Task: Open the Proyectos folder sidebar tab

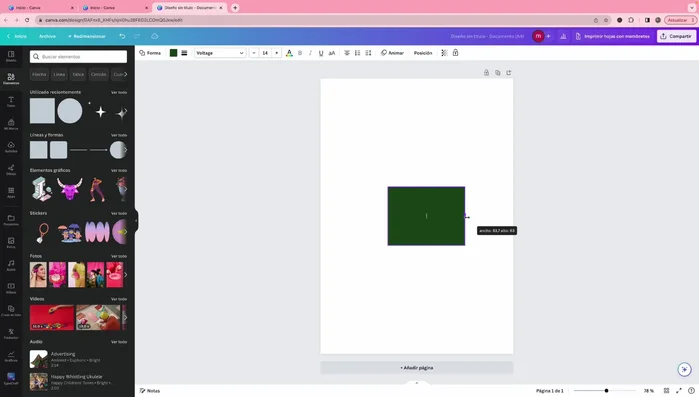Action: [x=11, y=220]
